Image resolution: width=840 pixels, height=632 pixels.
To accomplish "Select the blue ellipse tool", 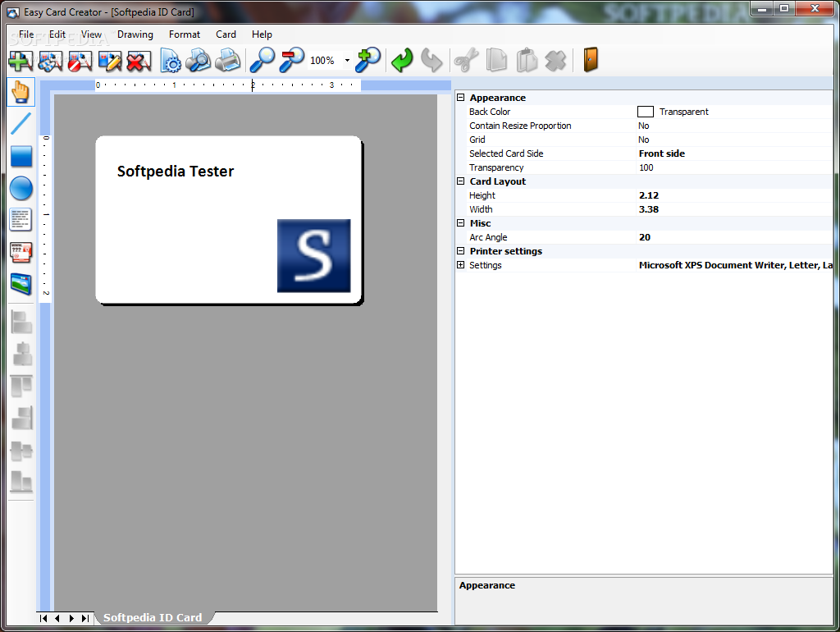I will click(x=21, y=189).
